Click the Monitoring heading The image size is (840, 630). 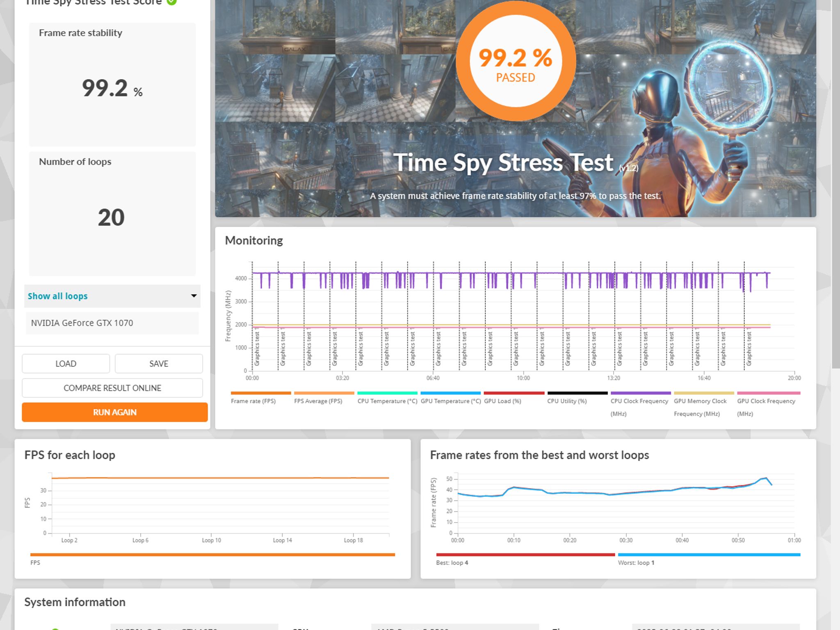pos(254,240)
